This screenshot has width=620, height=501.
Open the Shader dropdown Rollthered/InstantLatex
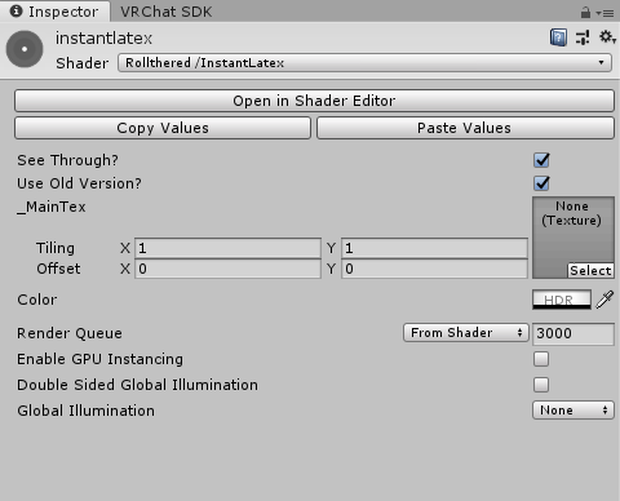point(365,63)
